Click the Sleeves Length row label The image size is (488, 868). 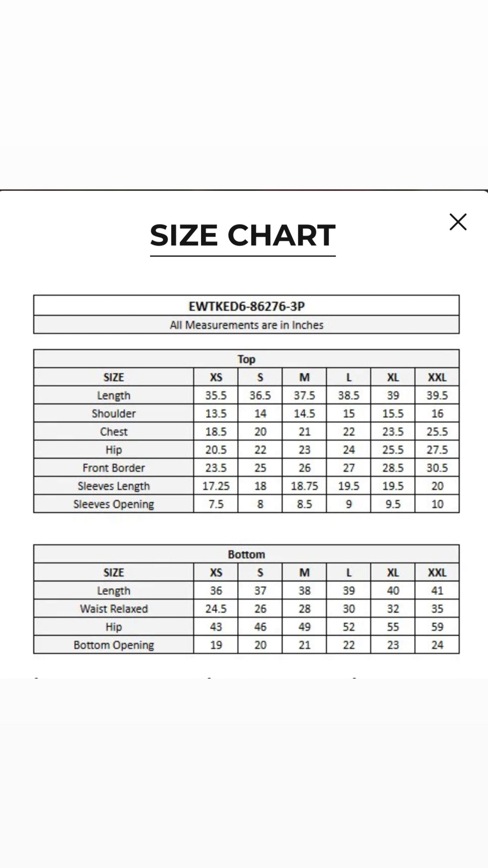(114, 486)
